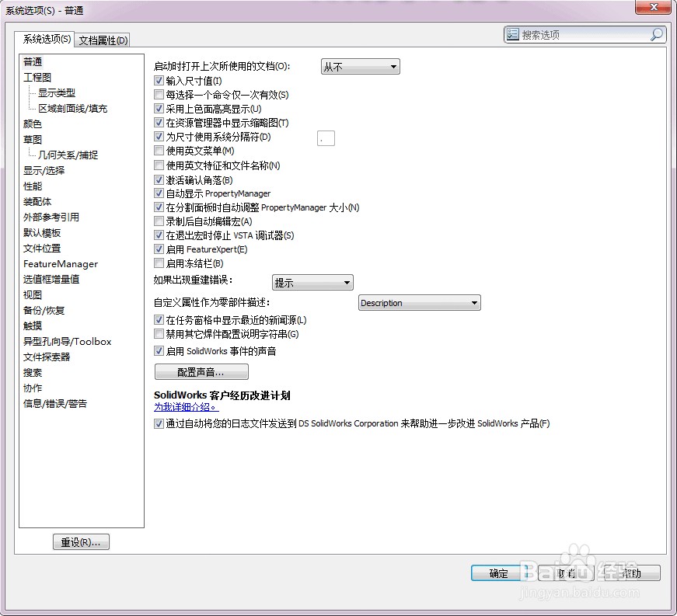This screenshot has height=616, width=677.
Task: Select the 性能 category
Action: point(33,186)
